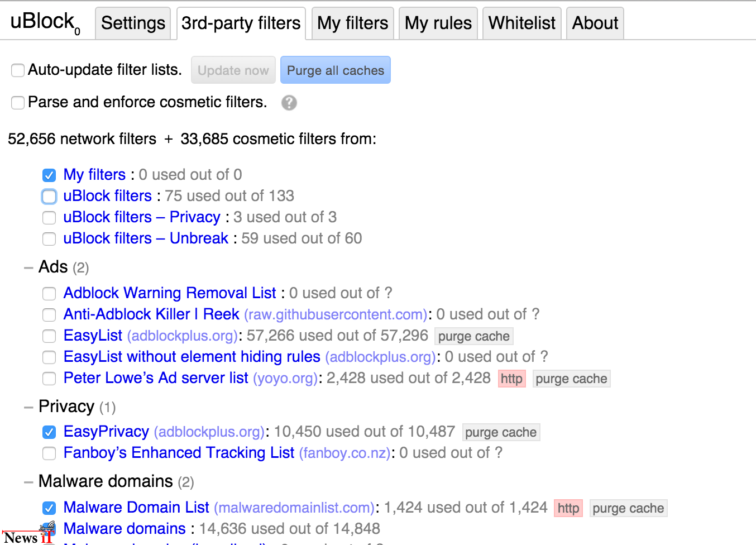Open the EasyPrivacy list link
The height and width of the screenshot is (545, 756).
[x=106, y=432]
